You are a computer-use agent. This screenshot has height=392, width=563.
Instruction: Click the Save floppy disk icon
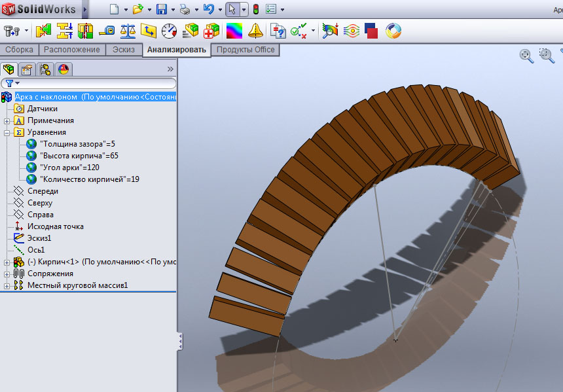[x=161, y=9]
